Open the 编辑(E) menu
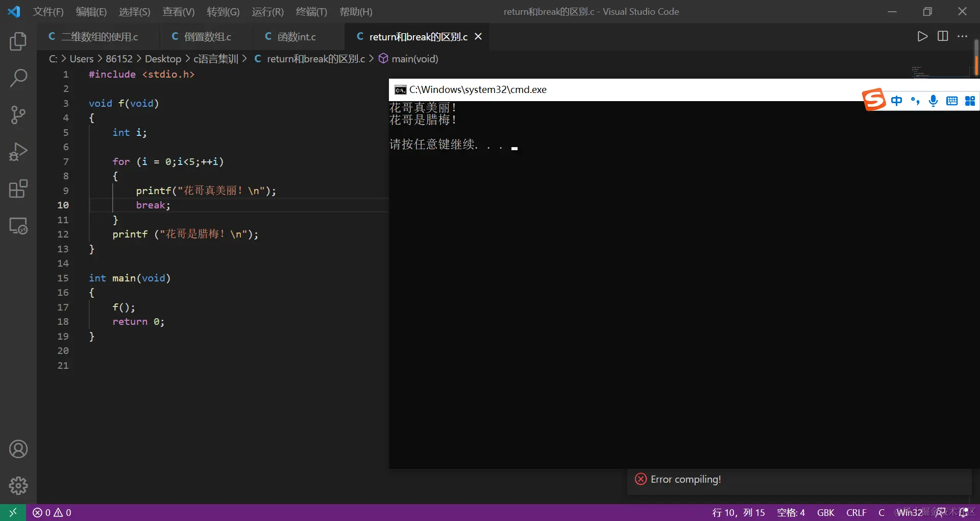980x521 pixels. [91, 11]
